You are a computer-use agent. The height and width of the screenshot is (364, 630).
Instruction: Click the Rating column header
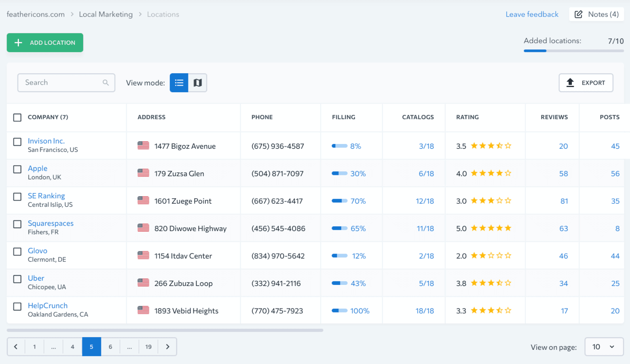(467, 117)
